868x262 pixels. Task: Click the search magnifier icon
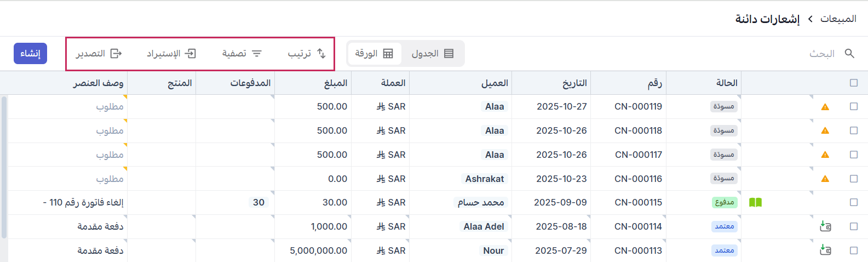[849, 53]
